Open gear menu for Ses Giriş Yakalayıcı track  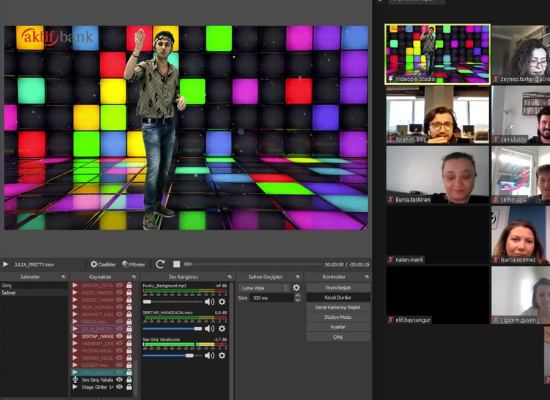pyautogui.click(x=222, y=356)
